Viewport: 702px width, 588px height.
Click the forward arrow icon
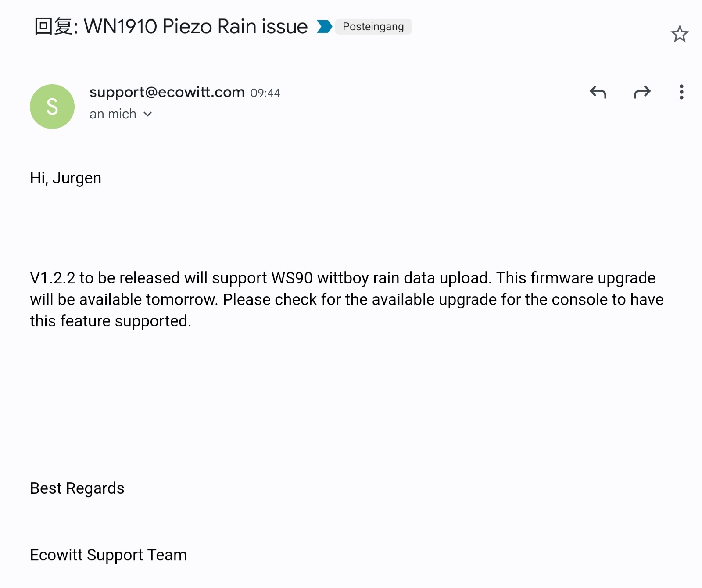click(x=642, y=92)
